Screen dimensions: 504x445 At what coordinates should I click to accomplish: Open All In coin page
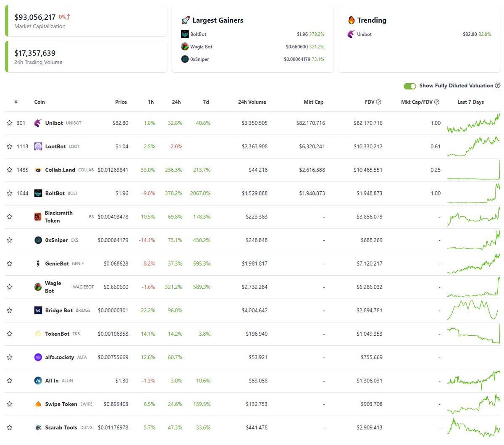tap(52, 381)
